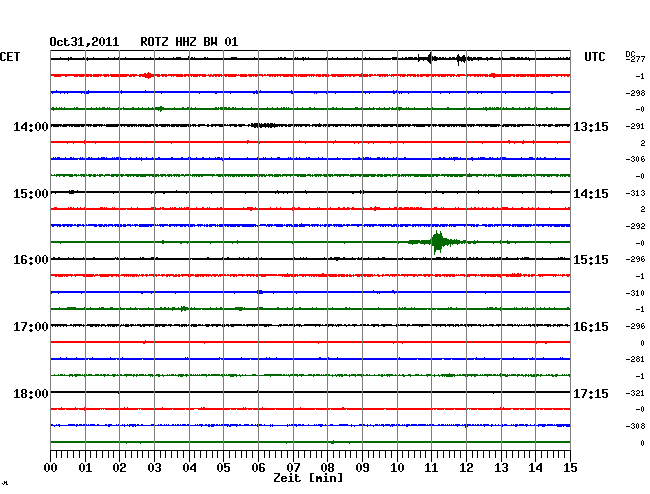Select minute 15 on the time axis
Screen dimensions: 650x494
click(x=570, y=468)
